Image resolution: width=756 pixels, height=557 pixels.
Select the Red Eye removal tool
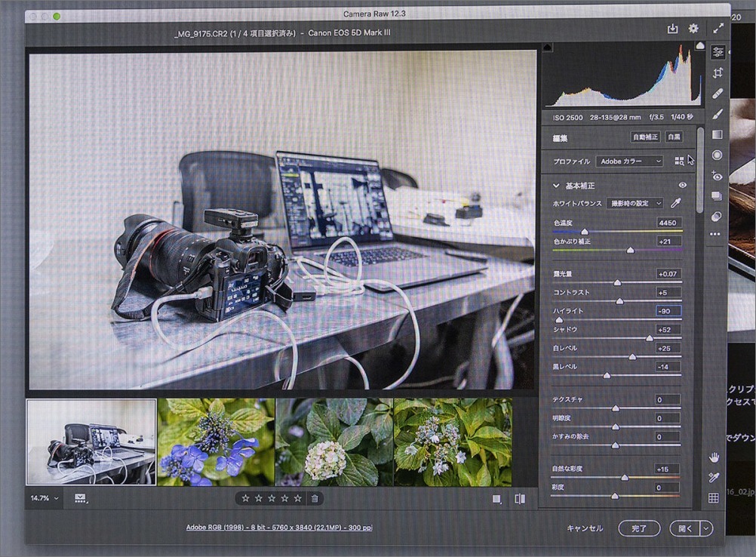pos(717,176)
